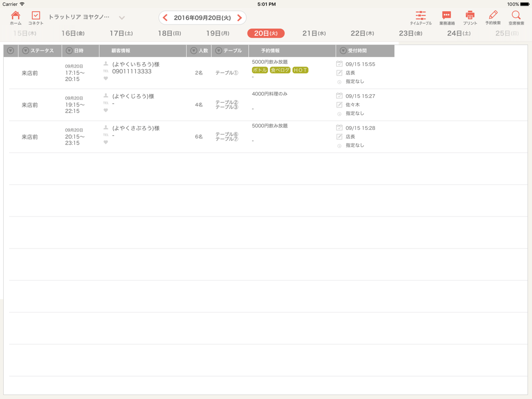Open vacant seat search (空席検索) icon
The image size is (532, 399).
coord(516,18)
